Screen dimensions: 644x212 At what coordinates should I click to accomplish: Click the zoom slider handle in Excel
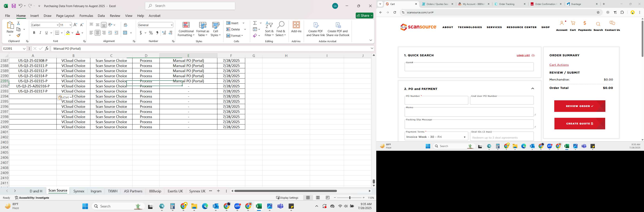349,198
